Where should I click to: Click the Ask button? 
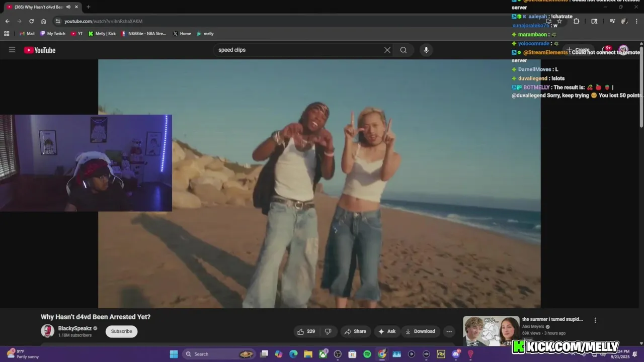pyautogui.click(x=387, y=331)
